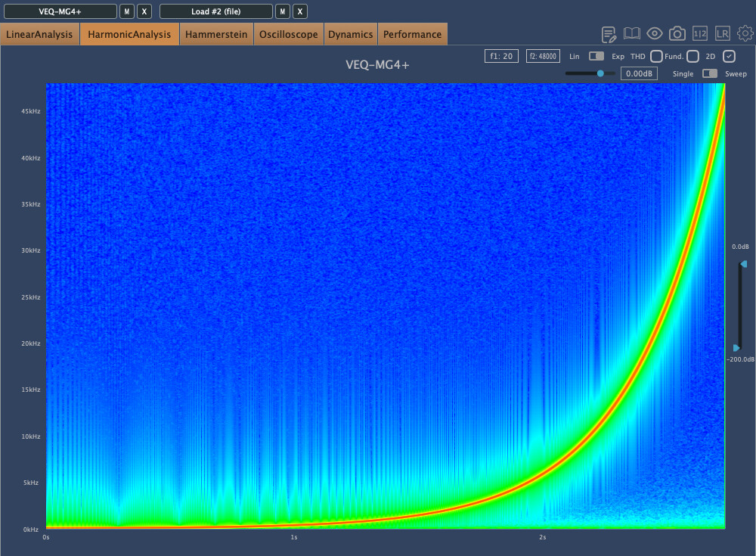This screenshot has height=556, width=756.
Task: Mute the VEQ-MG4+ slot with M
Action: (x=127, y=11)
